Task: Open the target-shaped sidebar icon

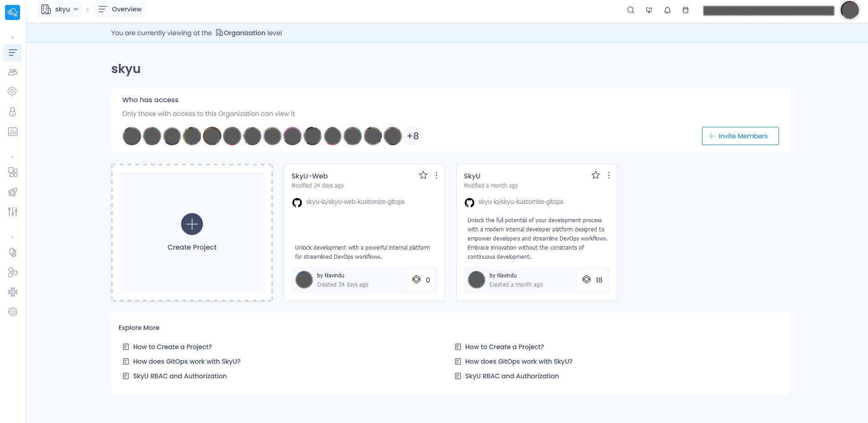Action: pos(13,312)
